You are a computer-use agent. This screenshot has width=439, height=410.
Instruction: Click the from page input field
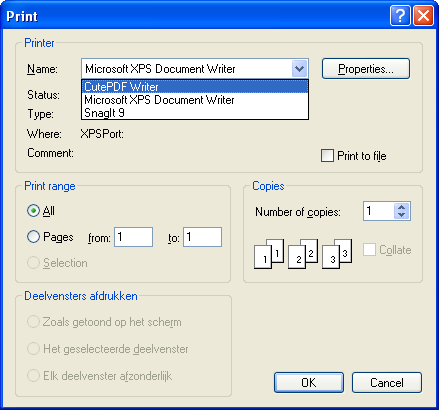click(x=133, y=237)
